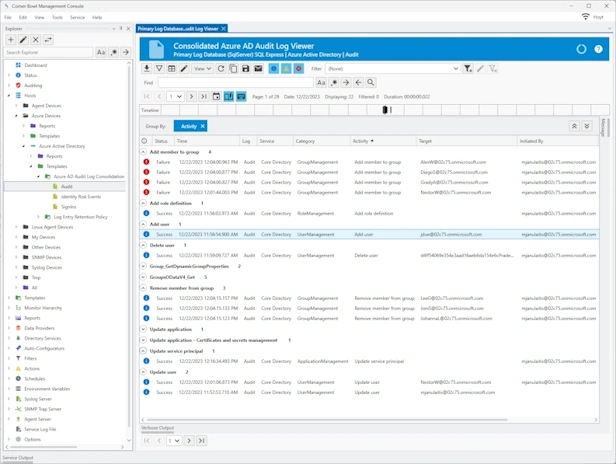Click the copy icon in the viewer toolbar
The image size is (616, 464).
tap(233, 69)
